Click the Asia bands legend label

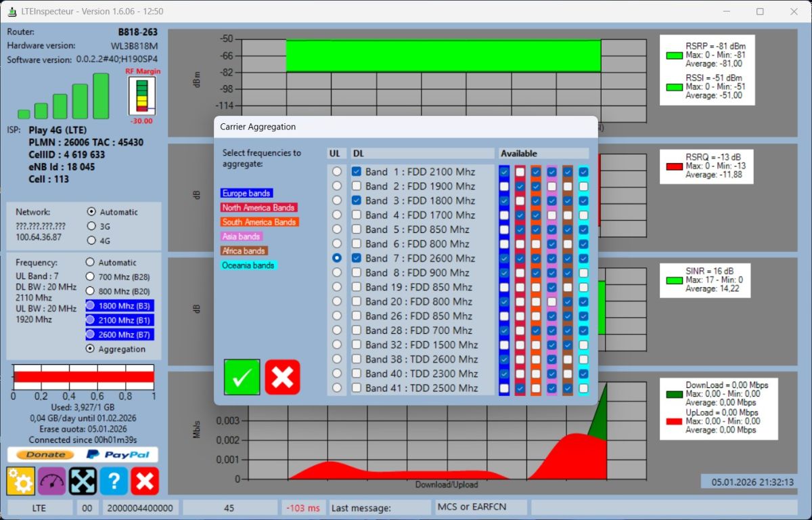click(x=242, y=236)
